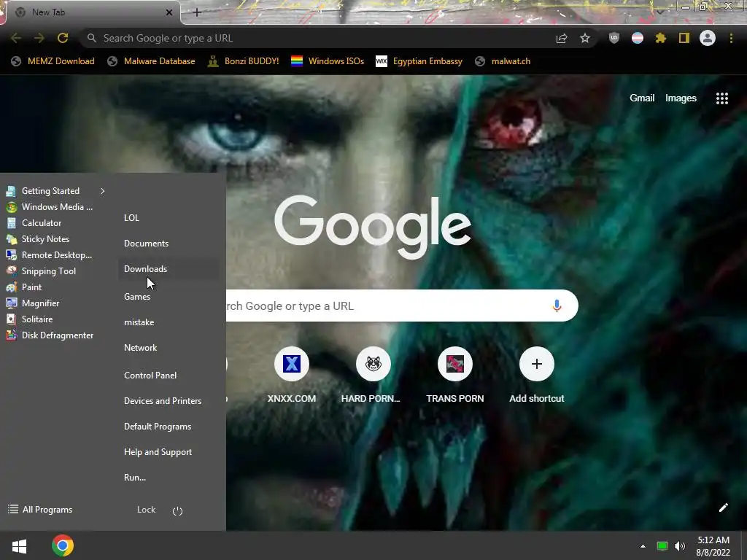Open the Chrome three-dot menu
Image resolution: width=747 pixels, height=560 pixels.
point(731,38)
